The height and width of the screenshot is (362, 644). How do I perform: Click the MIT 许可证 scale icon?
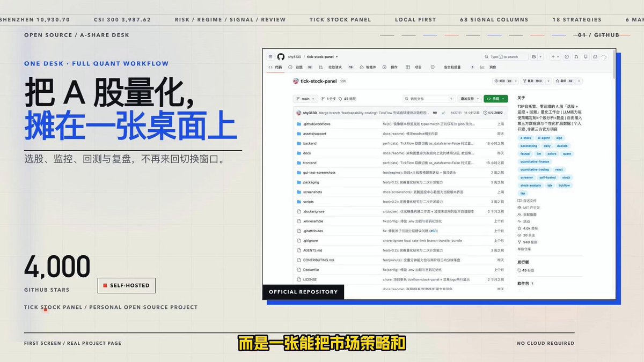point(519,207)
